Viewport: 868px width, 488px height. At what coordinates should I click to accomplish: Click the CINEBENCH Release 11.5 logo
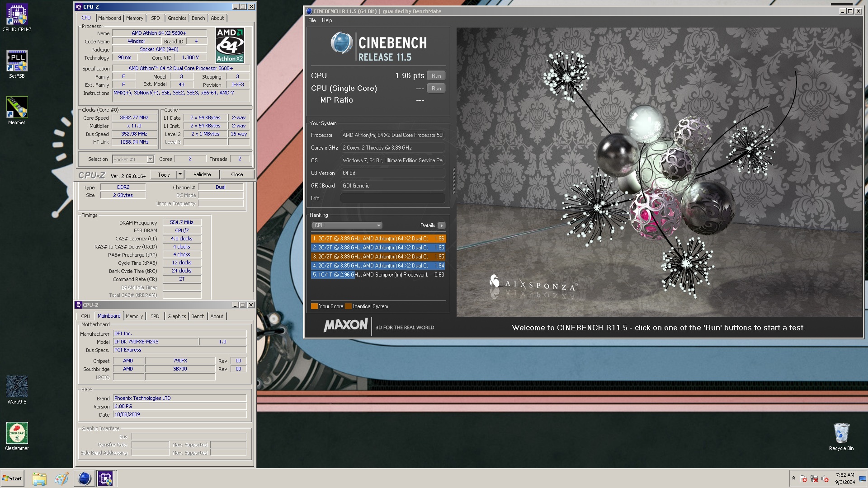378,46
